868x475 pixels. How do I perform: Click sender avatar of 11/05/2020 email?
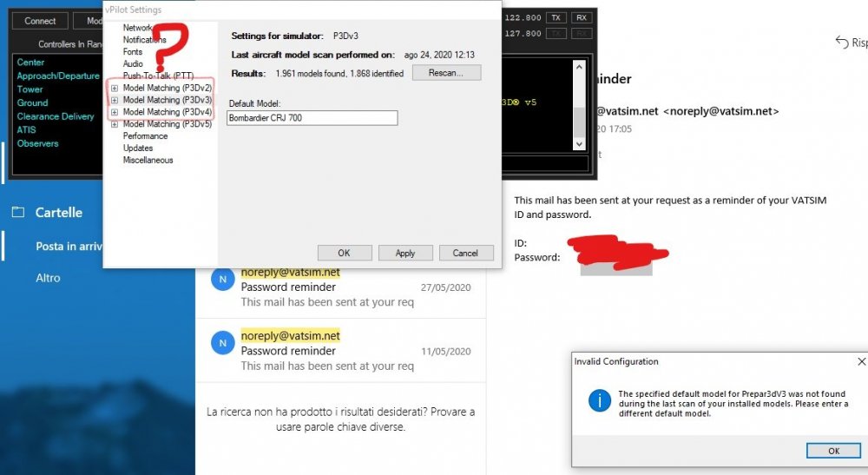point(222,343)
